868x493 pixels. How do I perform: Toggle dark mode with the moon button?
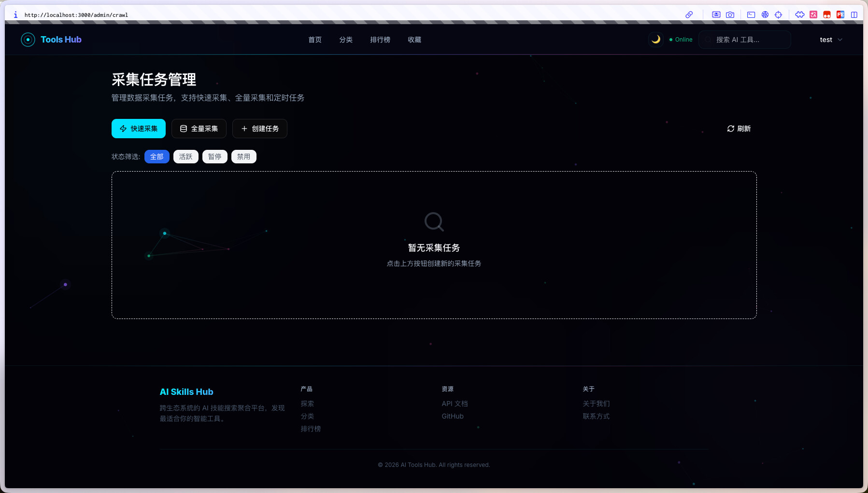655,40
